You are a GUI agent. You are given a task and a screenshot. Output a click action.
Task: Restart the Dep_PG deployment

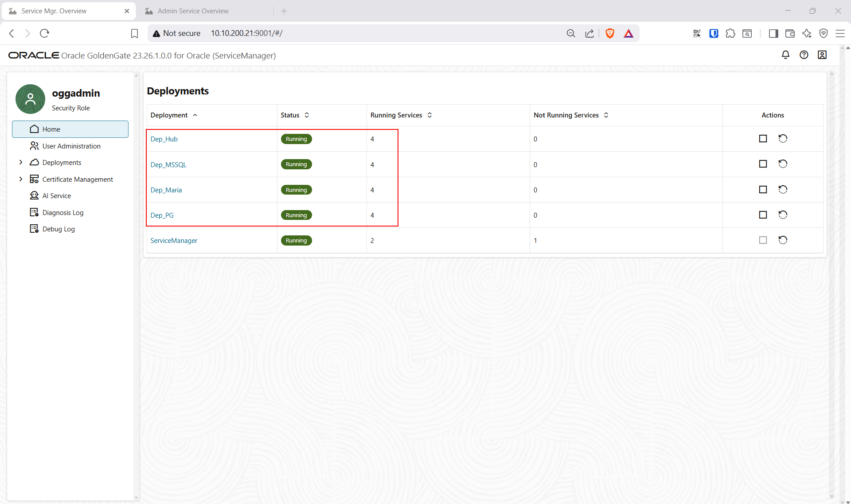tap(783, 215)
